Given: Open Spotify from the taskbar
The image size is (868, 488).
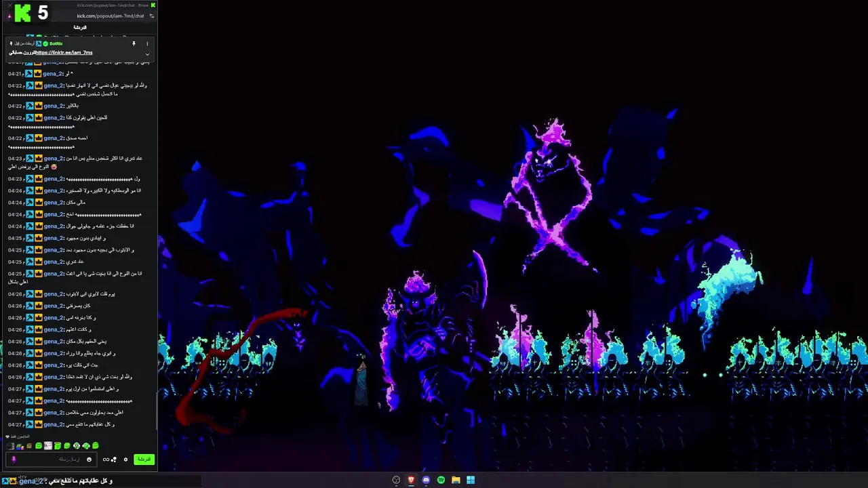Looking at the screenshot, I should tap(441, 480).
